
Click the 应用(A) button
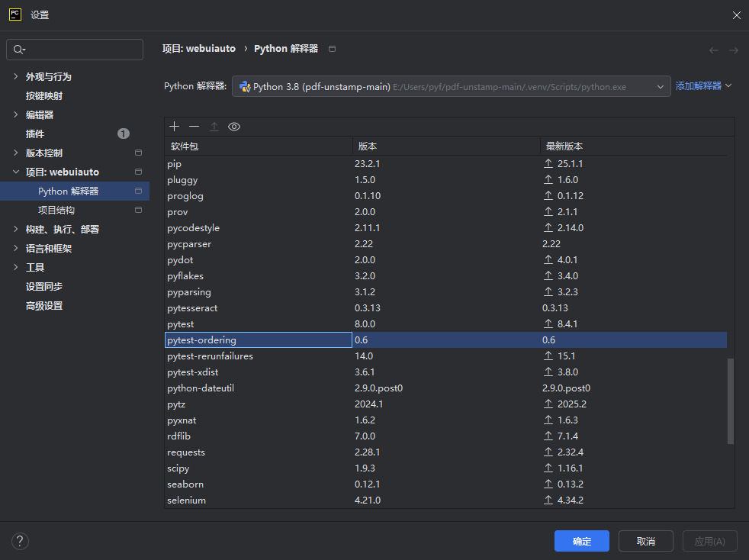pos(710,541)
